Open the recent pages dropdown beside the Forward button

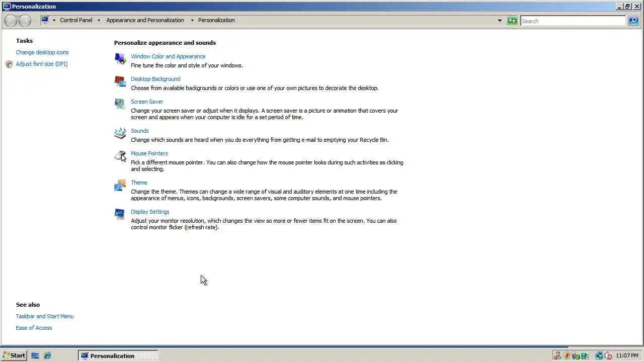click(x=34, y=21)
